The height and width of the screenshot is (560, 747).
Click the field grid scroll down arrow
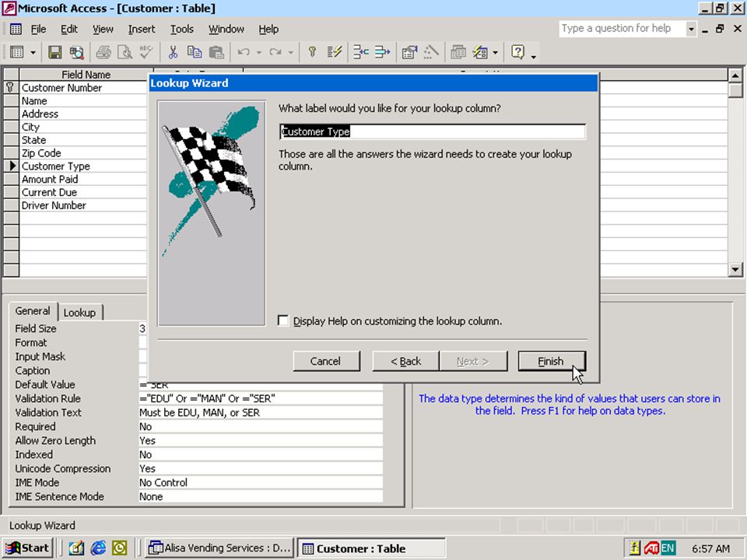pos(735,270)
